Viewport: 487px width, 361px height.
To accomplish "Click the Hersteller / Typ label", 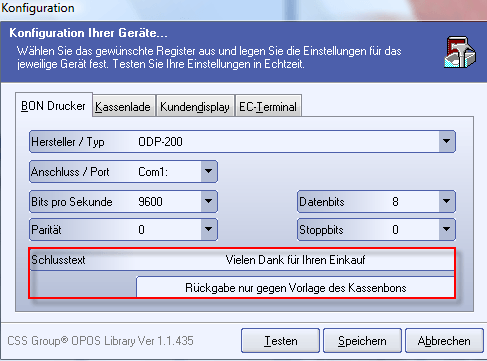I will (68, 142).
